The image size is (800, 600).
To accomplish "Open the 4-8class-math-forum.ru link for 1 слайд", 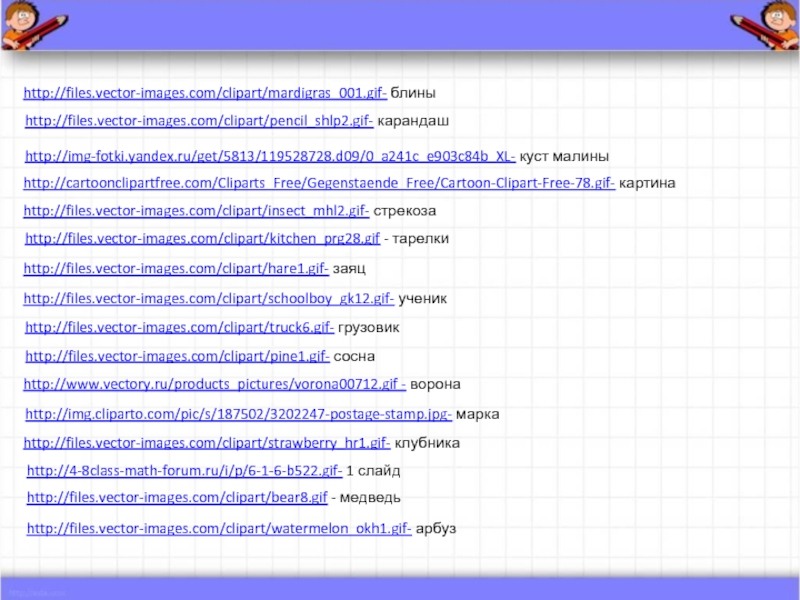I will pyautogui.click(x=184, y=470).
